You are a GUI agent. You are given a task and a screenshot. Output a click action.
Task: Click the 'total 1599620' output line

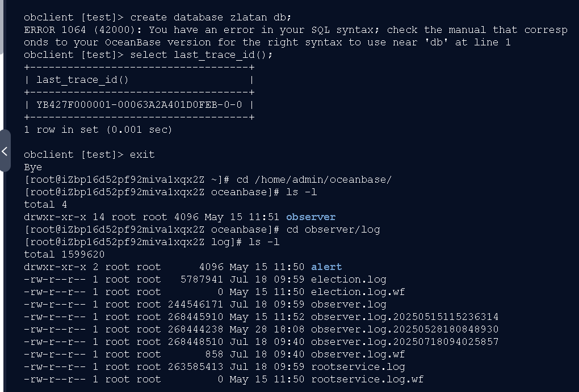tap(64, 255)
